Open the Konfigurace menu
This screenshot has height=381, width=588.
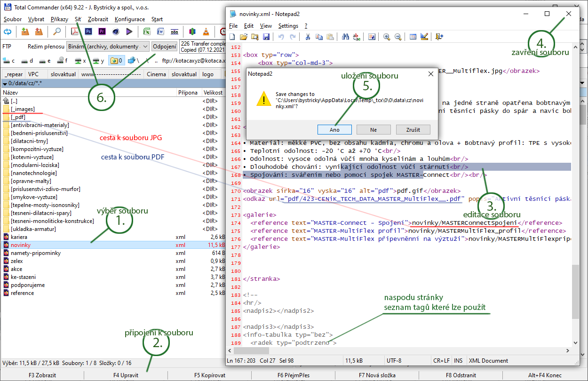[129, 19]
